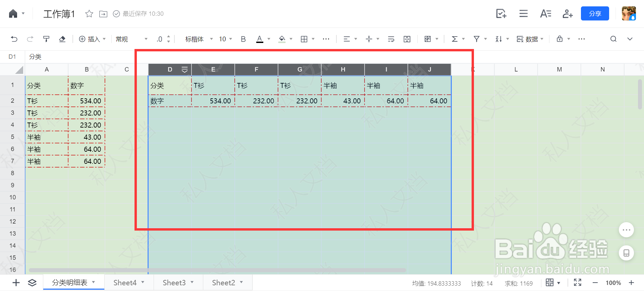Click the blue 分享 button
The image size is (644, 291).
tap(595, 13)
